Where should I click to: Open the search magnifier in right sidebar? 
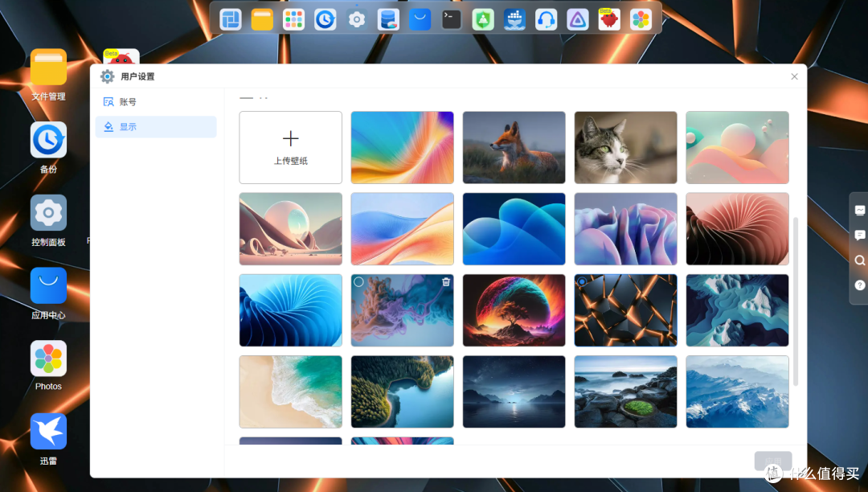tap(859, 260)
